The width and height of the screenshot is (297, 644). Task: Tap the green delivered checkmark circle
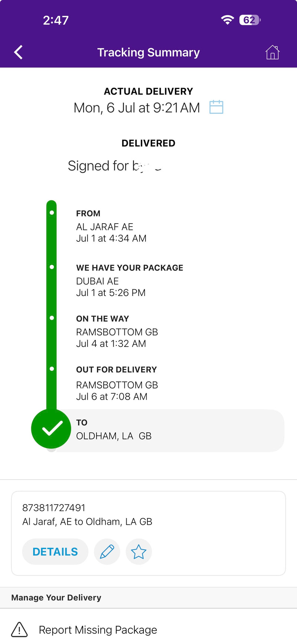[x=51, y=429]
